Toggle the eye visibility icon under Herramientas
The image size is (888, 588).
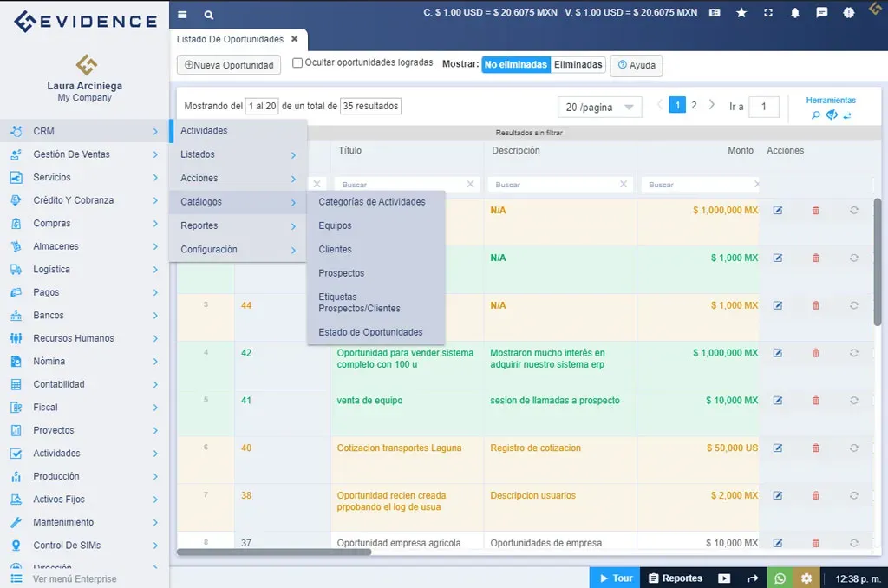coord(831,114)
